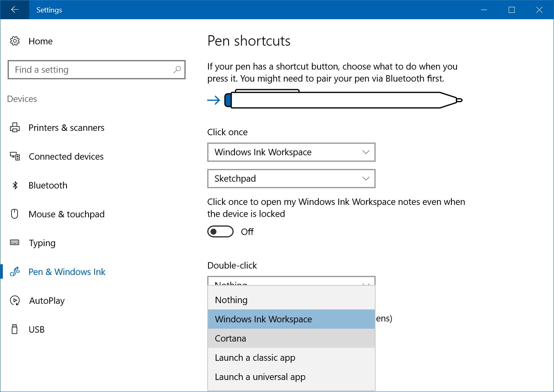Click the AutoPlay icon in sidebar

15,300
